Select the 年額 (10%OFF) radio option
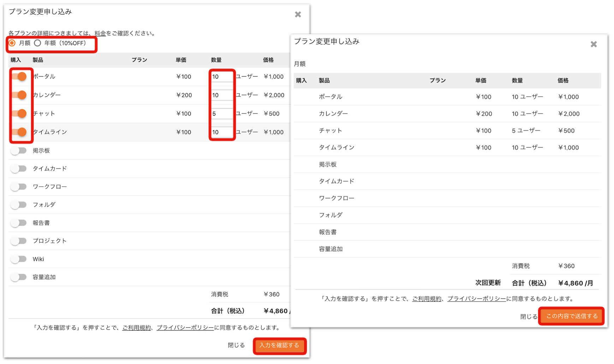Image resolution: width=614 pixels, height=364 pixels. (38, 43)
